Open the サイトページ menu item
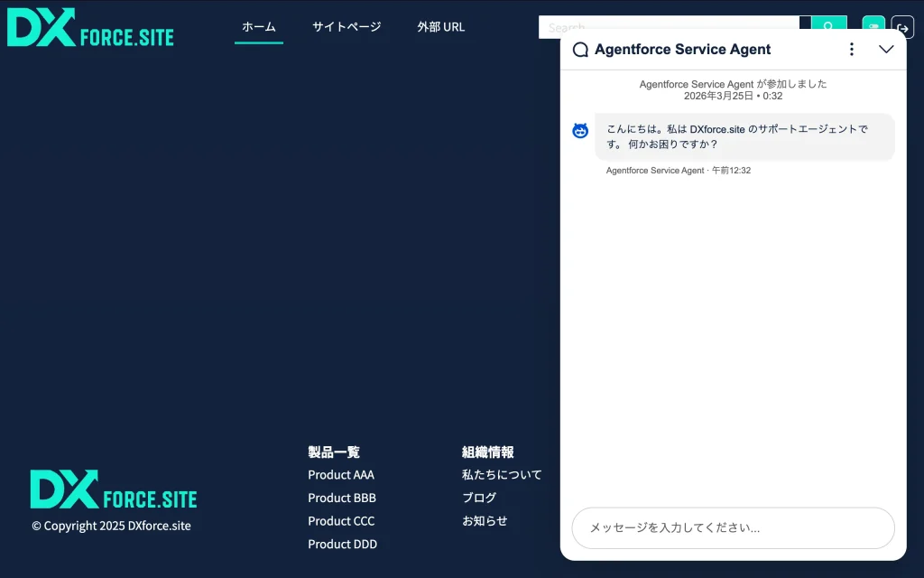Image resolution: width=924 pixels, height=578 pixels. point(346,27)
